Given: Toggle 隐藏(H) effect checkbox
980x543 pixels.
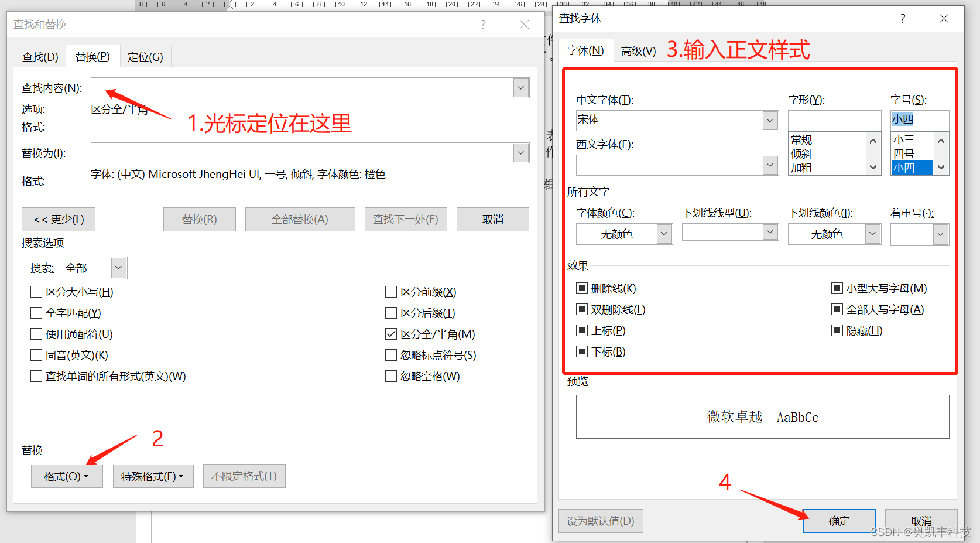Looking at the screenshot, I should coord(837,330).
